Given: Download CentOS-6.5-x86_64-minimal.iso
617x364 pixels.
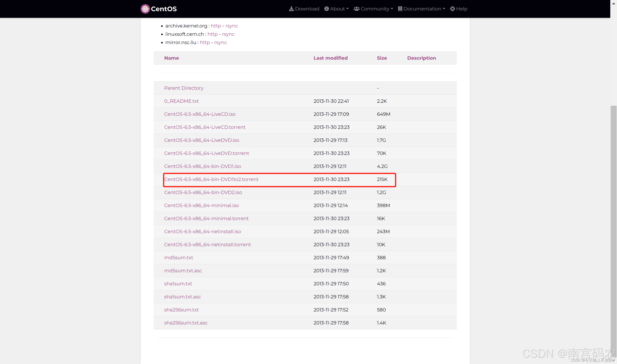Looking at the screenshot, I should (x=201, y=205).
